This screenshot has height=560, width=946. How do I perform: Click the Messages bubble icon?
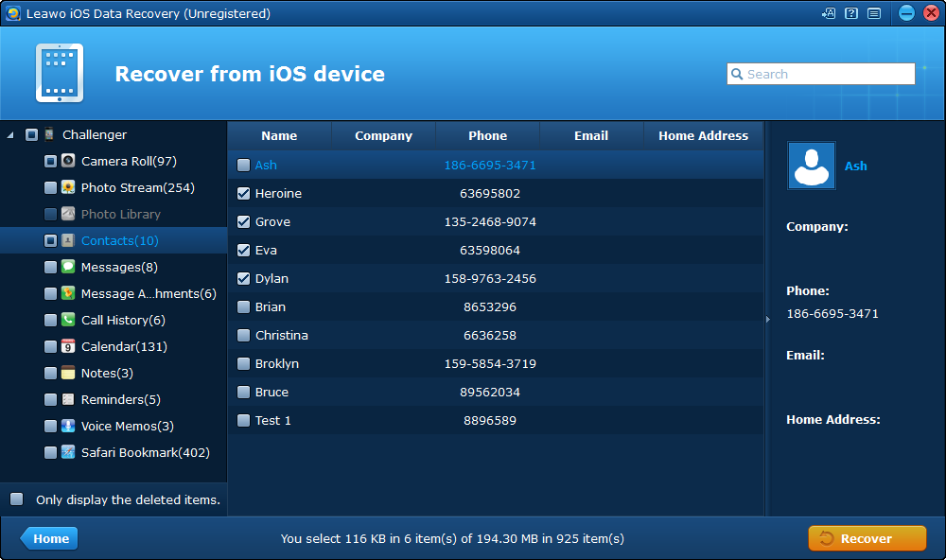pyautogui.click(x=68, y=267)
